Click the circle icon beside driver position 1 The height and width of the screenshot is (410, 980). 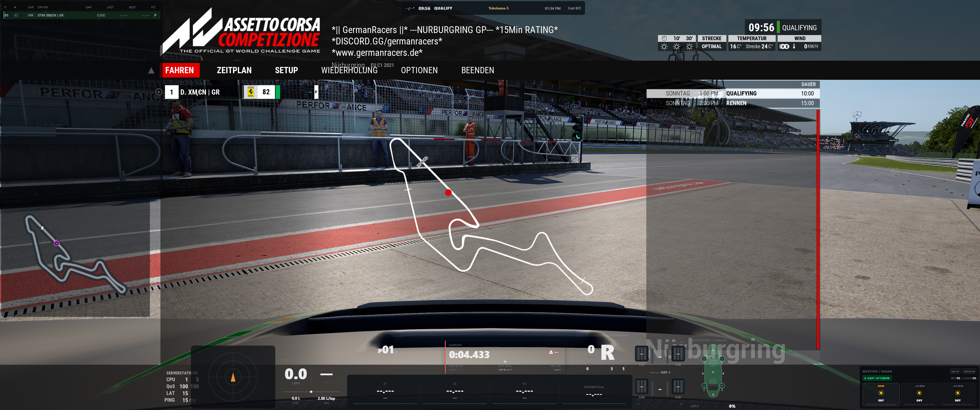[x=159, y=92]
